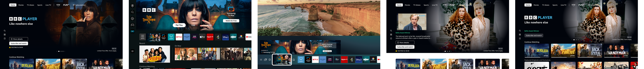
Task: Open menu icon in the beach wallpaper app bar
Action: [261, 60]
